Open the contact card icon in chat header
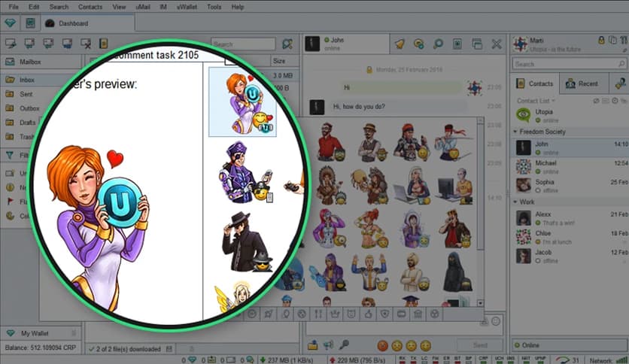 pyautogui.click(x=457, y=44)
